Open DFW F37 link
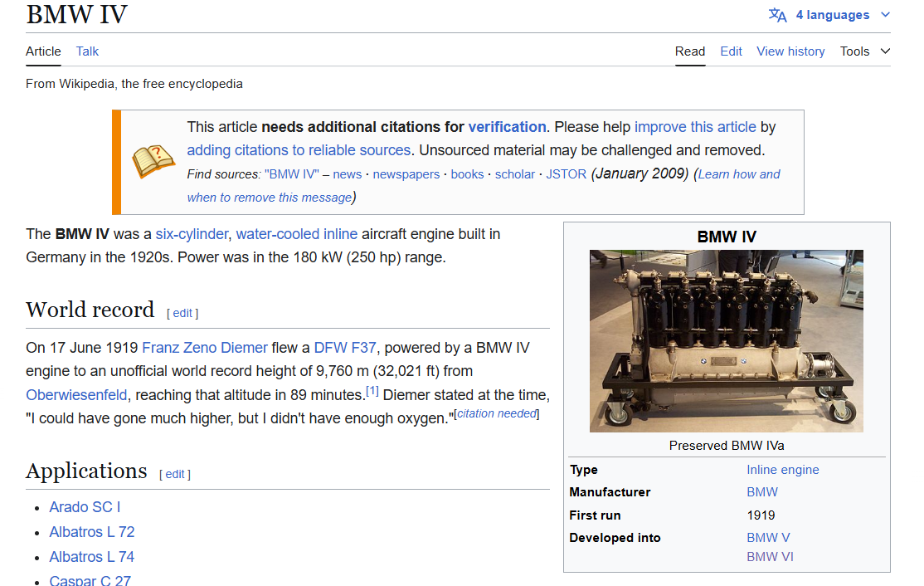The image size is (924, 586). coord(345,348)
